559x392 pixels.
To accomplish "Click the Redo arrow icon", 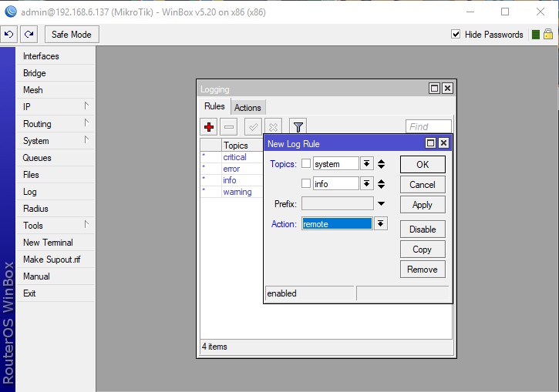I will coord(29,35).
